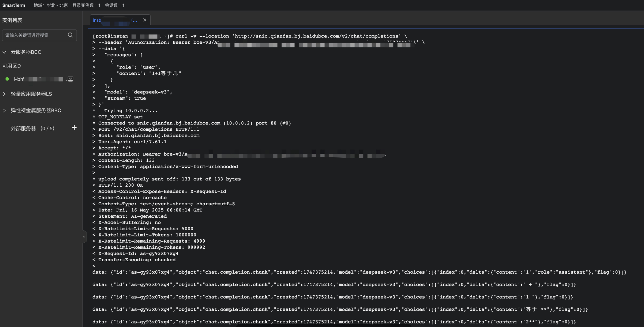Click the Access-Control-Expose-Headers: X-Request-Id line
Image resolution: width=644 pixels, height=327 pixels.
click(x=159, y=191)
